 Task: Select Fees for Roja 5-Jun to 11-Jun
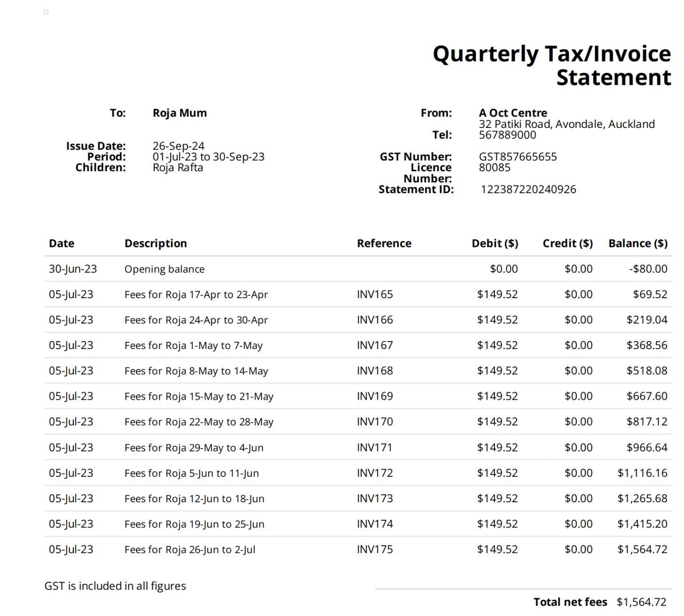pyautogui.click(x=191, y=473)
